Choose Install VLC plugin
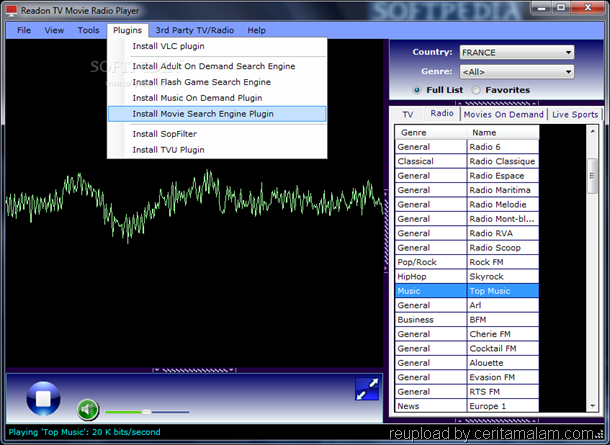 tap(217, 46)
